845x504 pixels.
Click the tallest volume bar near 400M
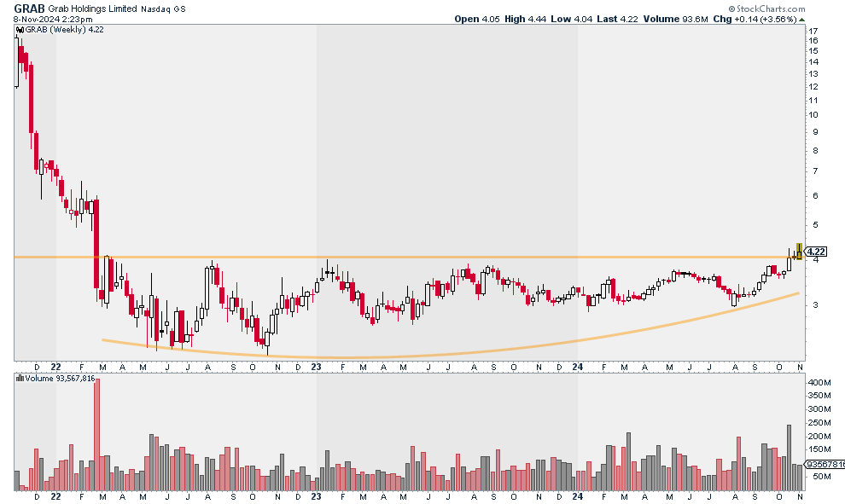[97, 435]
